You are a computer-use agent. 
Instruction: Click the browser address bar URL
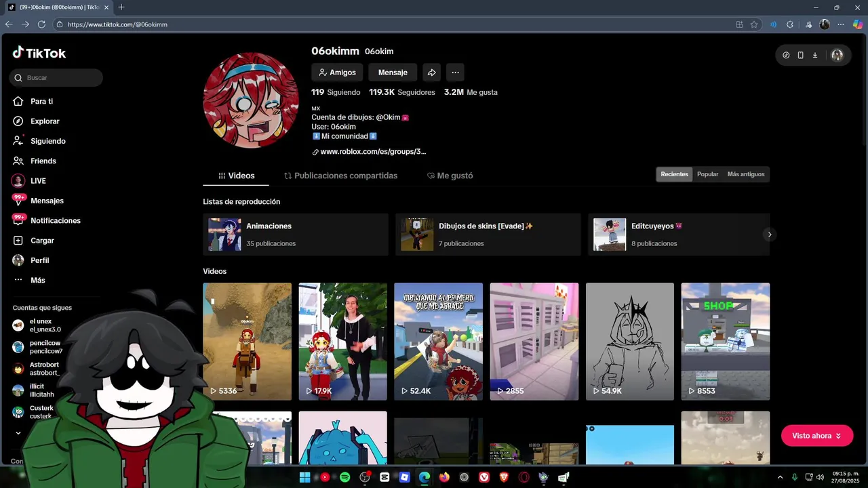[117, 24]
